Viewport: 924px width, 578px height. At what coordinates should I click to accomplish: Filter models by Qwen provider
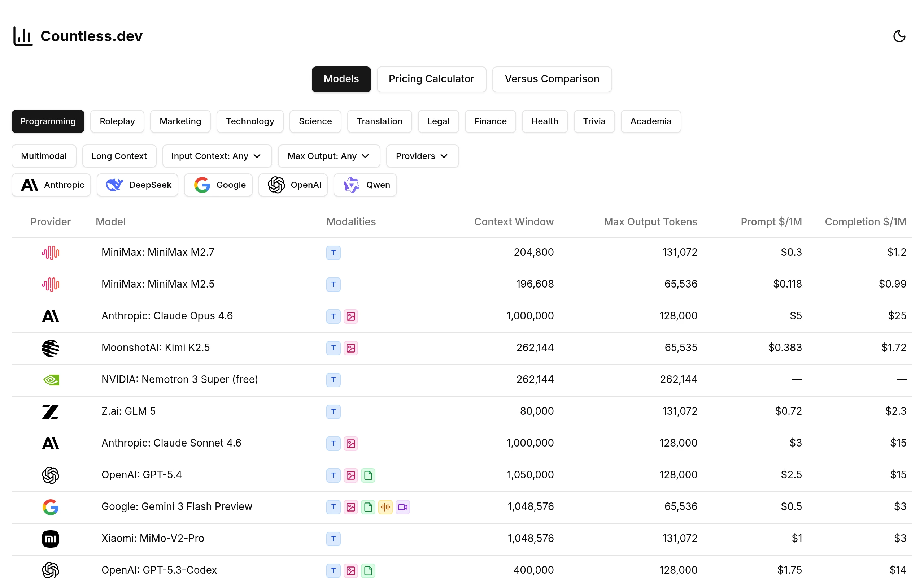coord(365,185)
